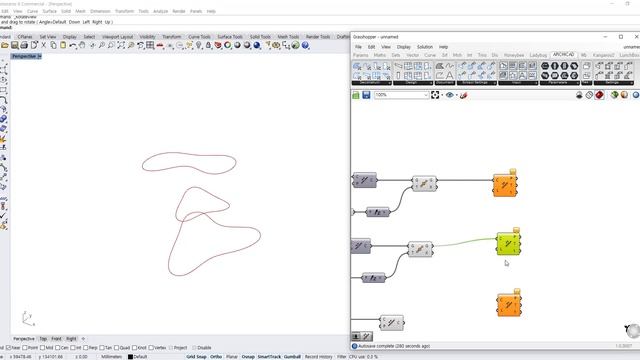Open Rhino Analyze menu

click(x=160, y=11)
